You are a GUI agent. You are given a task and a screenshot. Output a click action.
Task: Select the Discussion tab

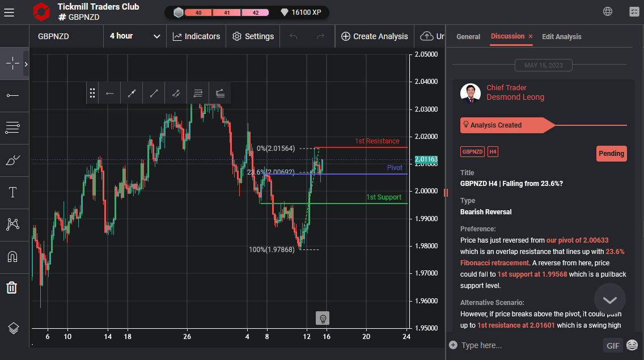tap(507, 36)
